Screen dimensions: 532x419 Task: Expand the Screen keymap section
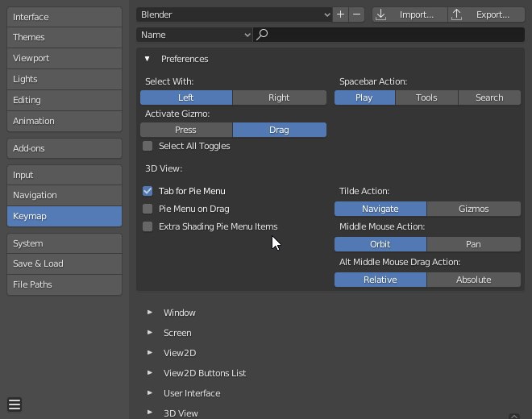(150, 333)
